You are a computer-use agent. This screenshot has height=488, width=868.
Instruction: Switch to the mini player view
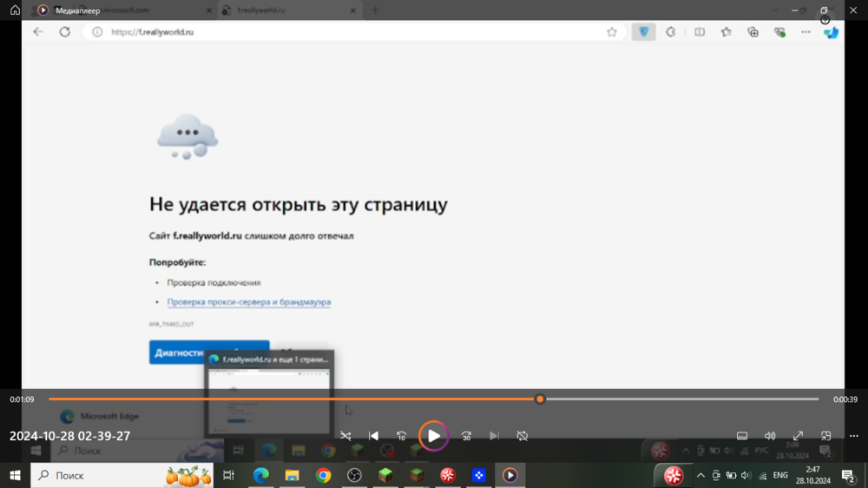click(x=826, y=436)
